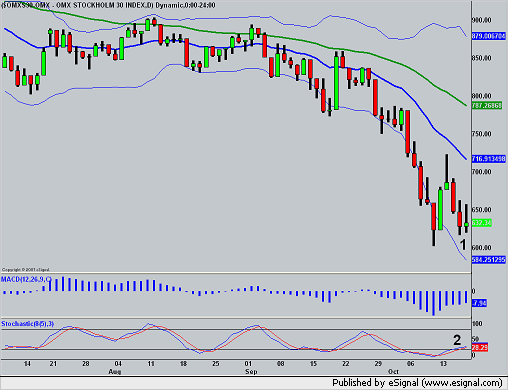Viewport: 508px width, 390px height.
Task: Click the Stochastic(8(5),3) indicator label
Action: coord(27,324)
